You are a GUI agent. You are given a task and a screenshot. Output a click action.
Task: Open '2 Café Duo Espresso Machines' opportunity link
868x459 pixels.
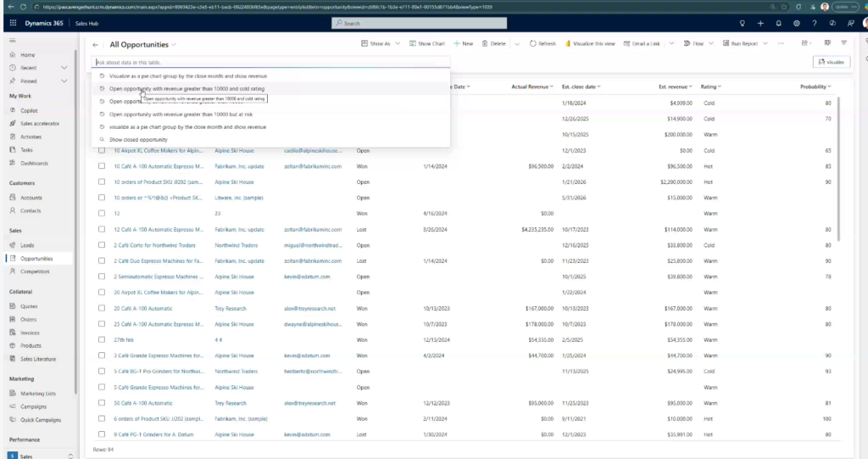159,260
